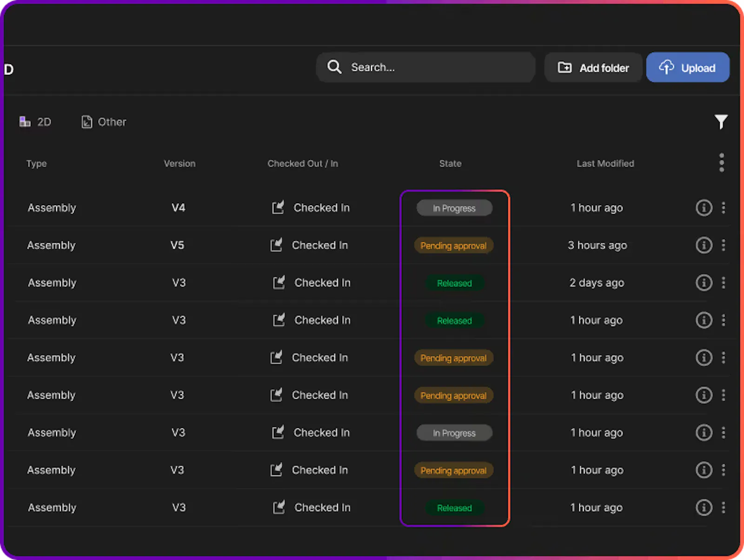Click the In Progress badge in the V4 row
This screenshot has height=560, width=744.
click(x=454, y=208)
